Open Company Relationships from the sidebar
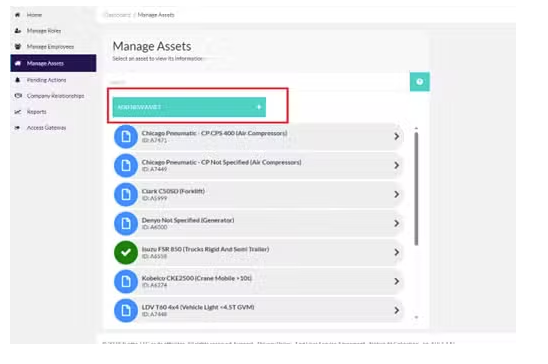Screen dimensions: 548x364 pos(55,96)
